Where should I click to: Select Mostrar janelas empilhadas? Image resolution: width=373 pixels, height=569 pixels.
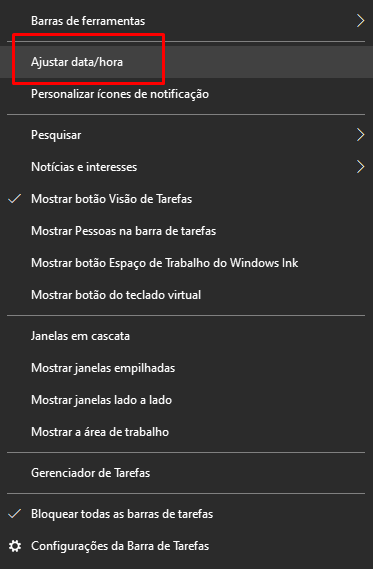point(186,368)
